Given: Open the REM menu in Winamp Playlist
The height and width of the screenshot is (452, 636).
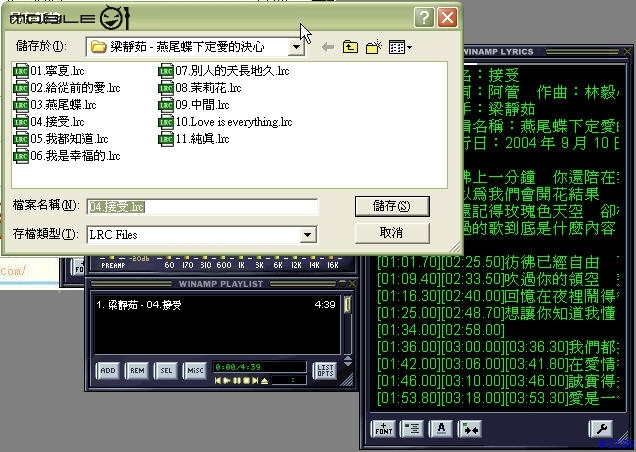Looking at the screenshot, I should click(x=137, y=370).
